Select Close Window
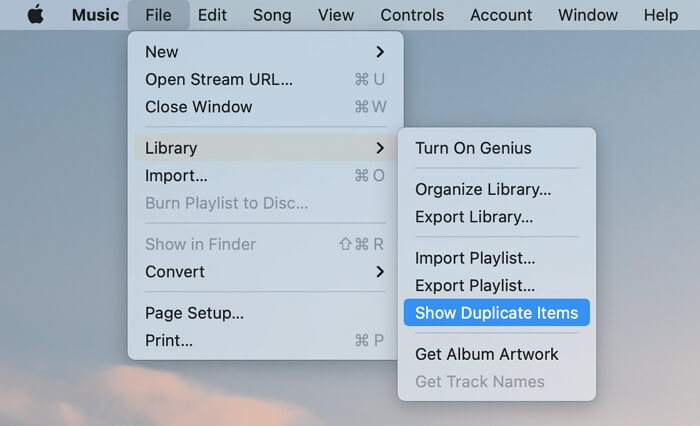Screen dimensions: 700x426 [265, 107]
